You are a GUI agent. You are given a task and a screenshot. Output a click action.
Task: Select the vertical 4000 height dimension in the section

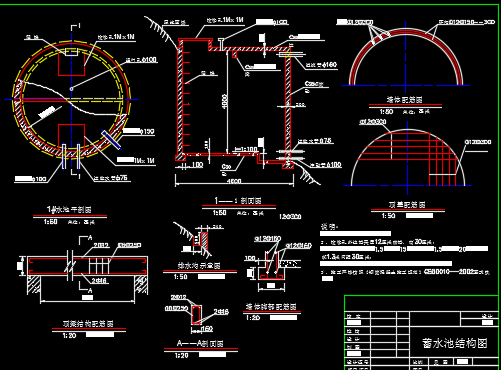pyautogui.click(x=225, y=101)
